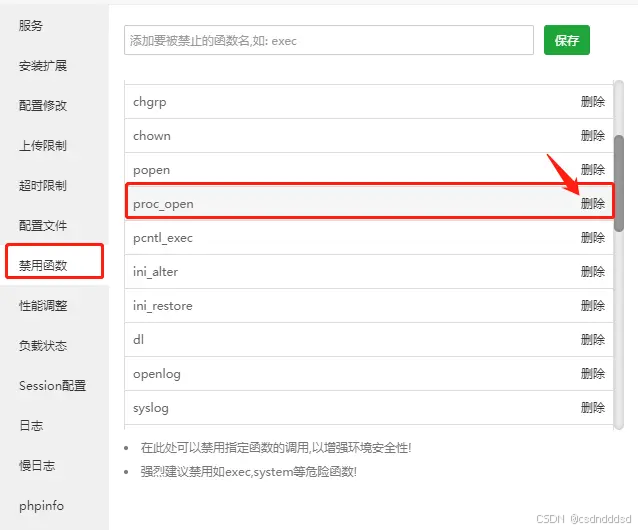Delete the chgrp function entry
Viewport: 638px width, 530px height.
593,102
